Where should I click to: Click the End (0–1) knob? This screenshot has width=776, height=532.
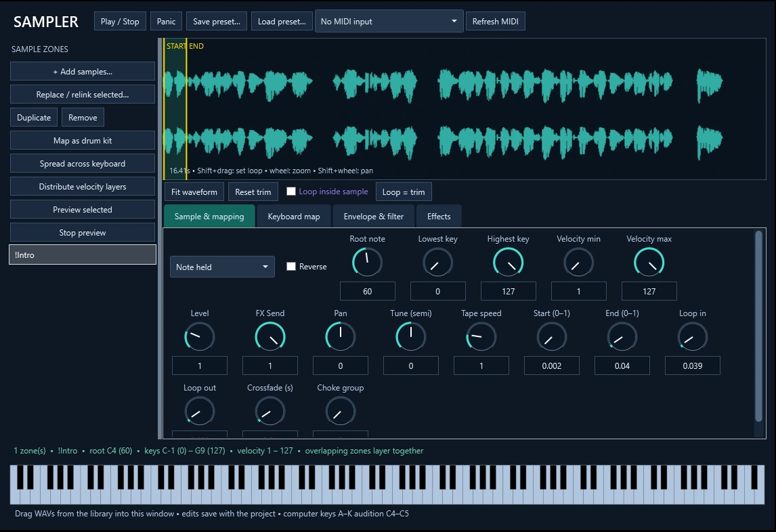point(622,337)
